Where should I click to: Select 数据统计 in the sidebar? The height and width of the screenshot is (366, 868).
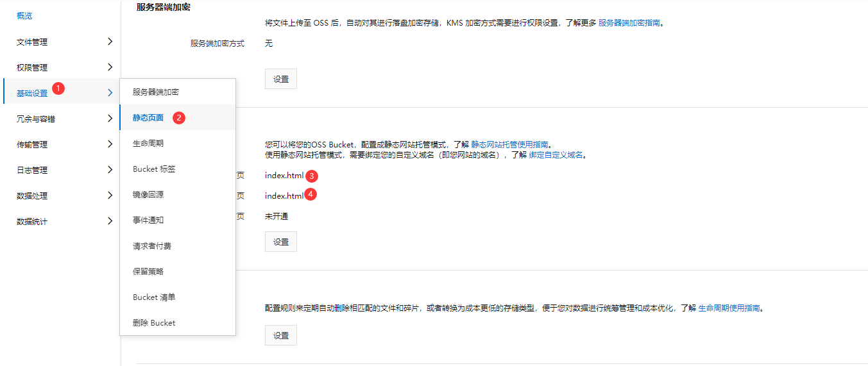[x=32, y=222]
